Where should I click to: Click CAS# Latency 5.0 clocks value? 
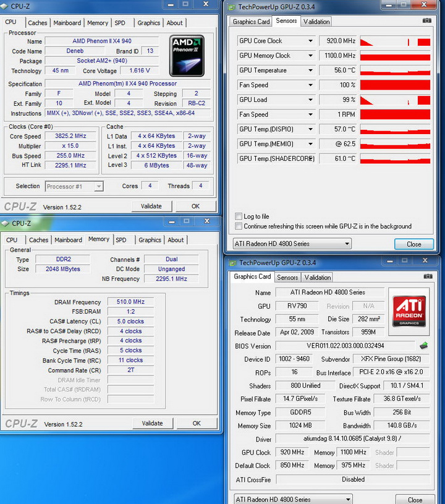[130, 322]
